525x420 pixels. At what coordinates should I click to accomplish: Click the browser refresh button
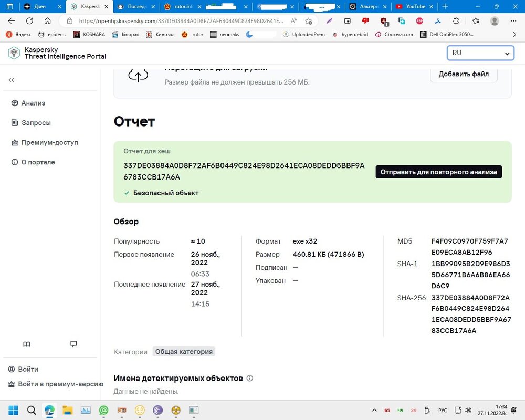[29, 21]
